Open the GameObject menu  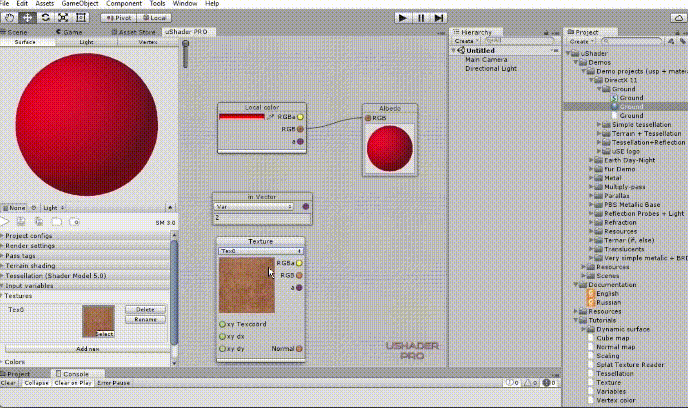80,4
